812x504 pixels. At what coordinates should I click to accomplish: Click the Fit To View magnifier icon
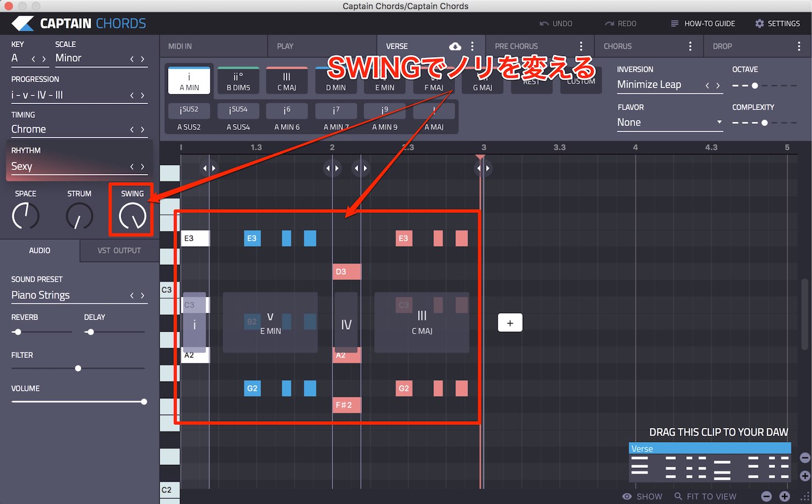[678, 496]
